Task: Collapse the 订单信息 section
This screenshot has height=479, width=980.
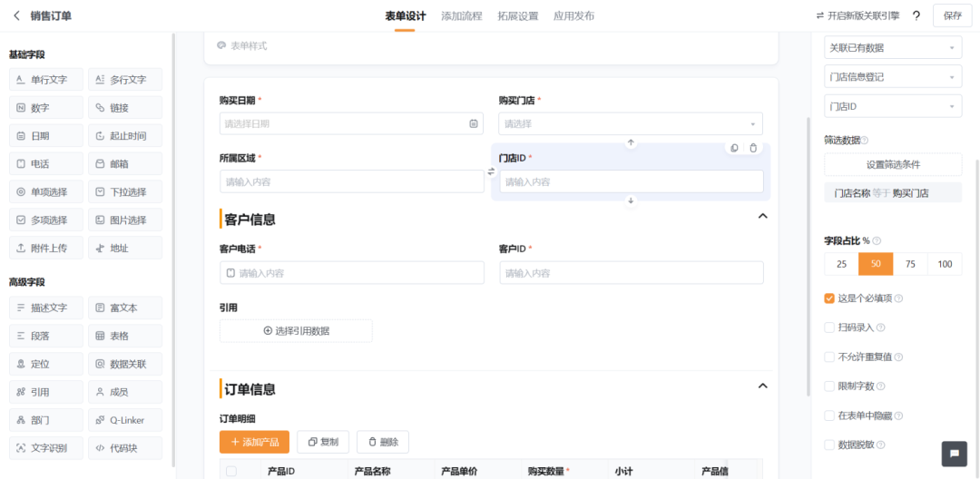Action: tap(762, 386)
